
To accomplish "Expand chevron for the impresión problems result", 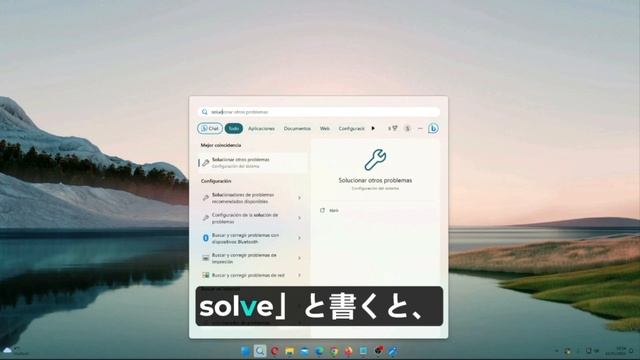I will (300, 258).
